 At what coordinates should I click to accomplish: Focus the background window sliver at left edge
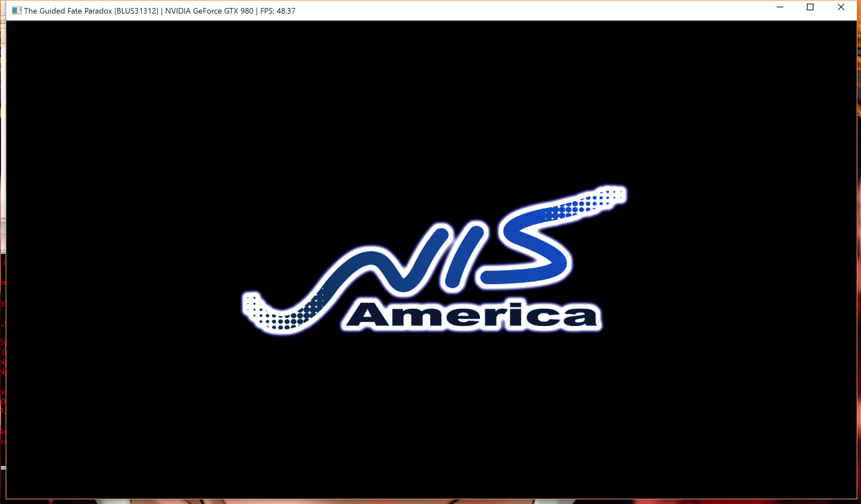pyautogui.click(x=3, y=136)
